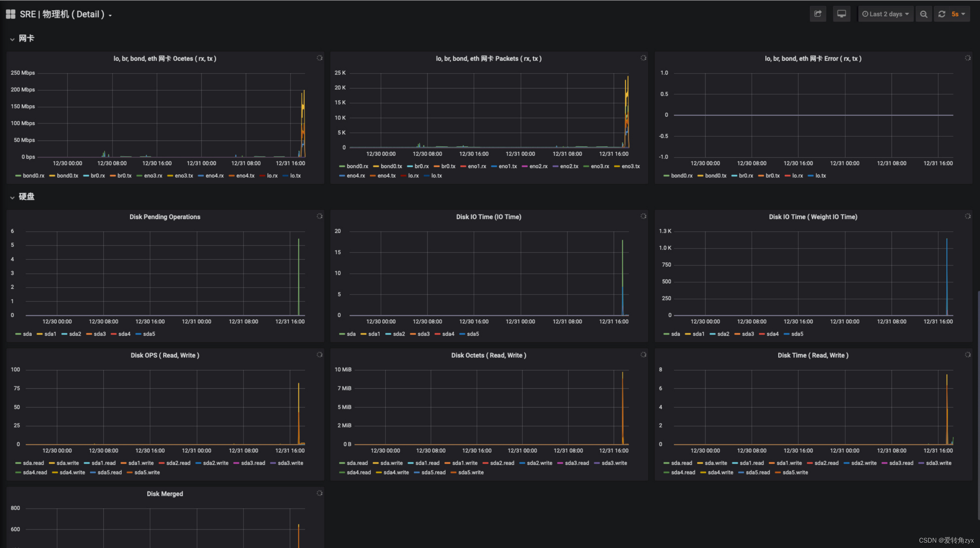Click the page vertical scrollbar
The height and width of the screenshot is (548, 980).
coord(978,405)
